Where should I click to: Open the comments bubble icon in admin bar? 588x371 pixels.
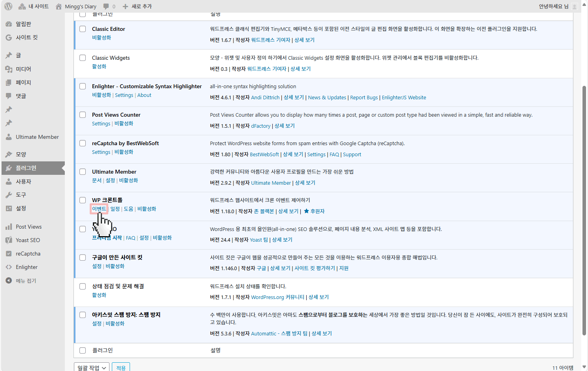click(106, 6)
